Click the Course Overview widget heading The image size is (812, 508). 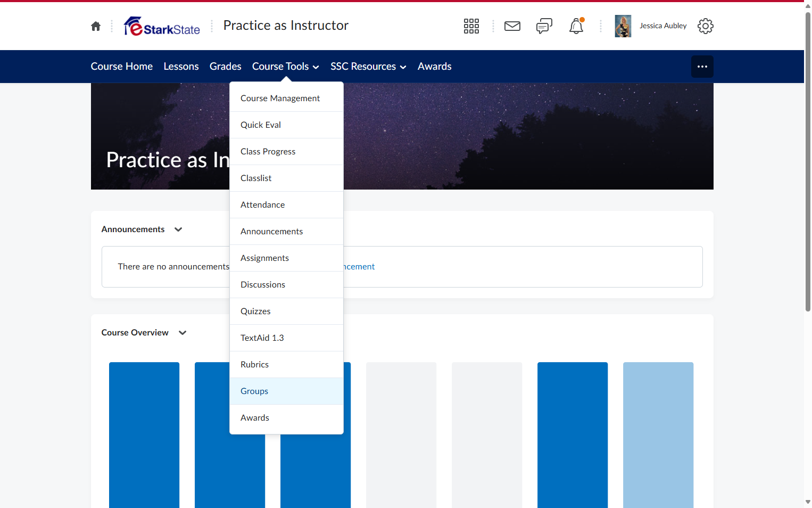click(135, 333)
